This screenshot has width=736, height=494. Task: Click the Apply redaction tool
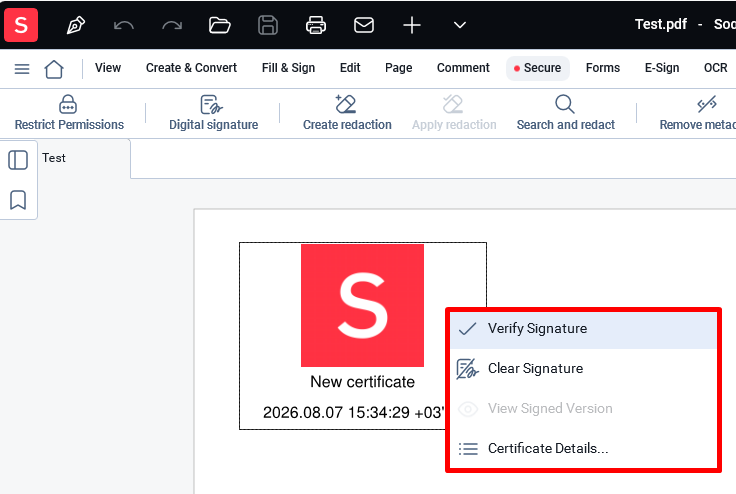(454, 113)
